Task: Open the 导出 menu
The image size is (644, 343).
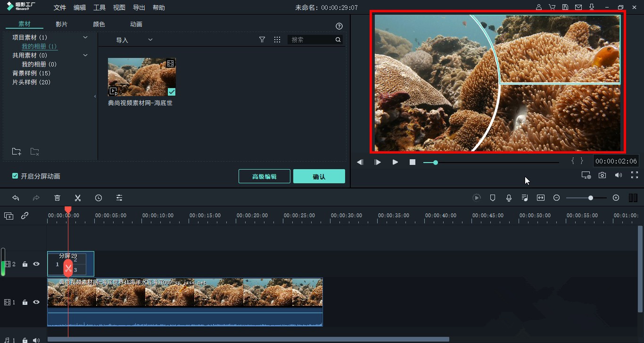Action: click(139, 8)
